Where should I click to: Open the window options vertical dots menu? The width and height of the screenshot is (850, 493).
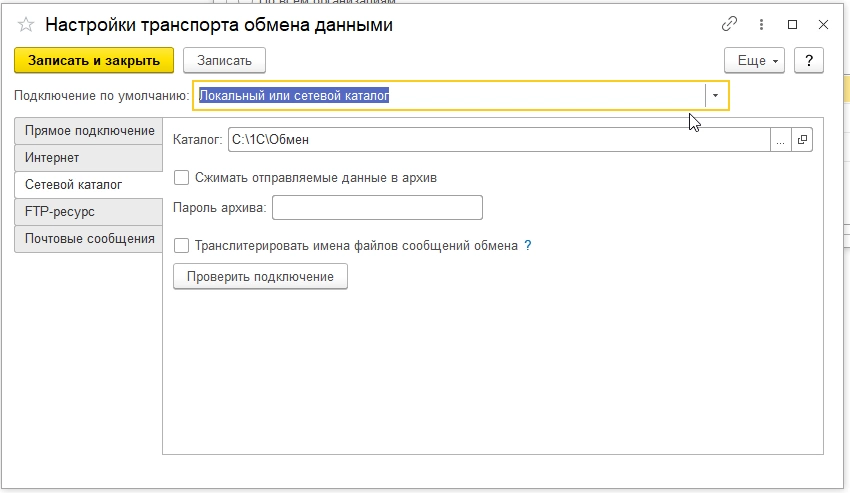[x=760, y=25]
